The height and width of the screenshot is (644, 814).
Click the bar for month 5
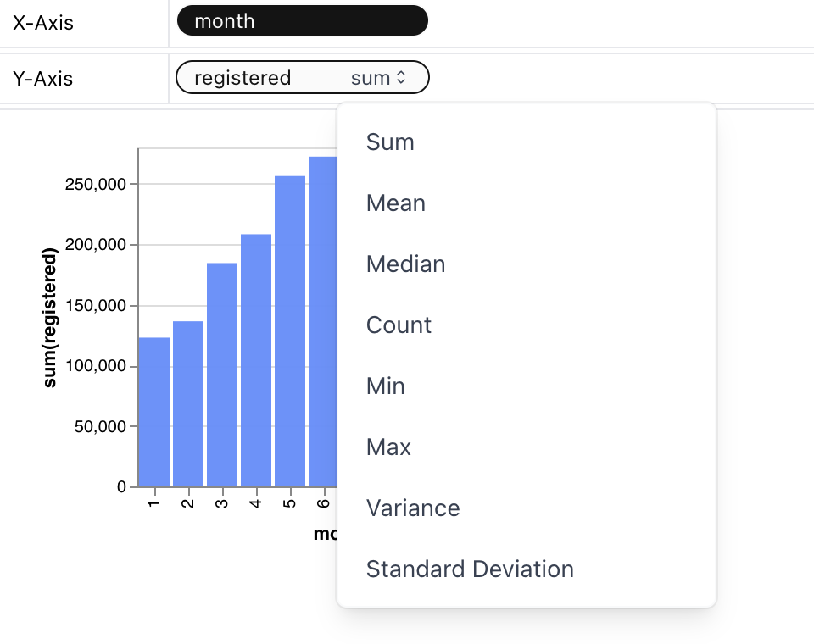point(290,332)
